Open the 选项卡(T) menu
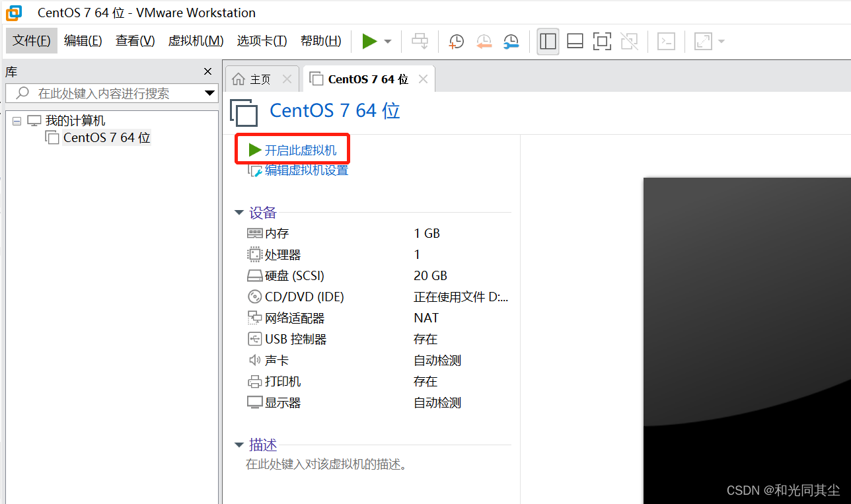The image size is (851, 504). pos(262,41)
